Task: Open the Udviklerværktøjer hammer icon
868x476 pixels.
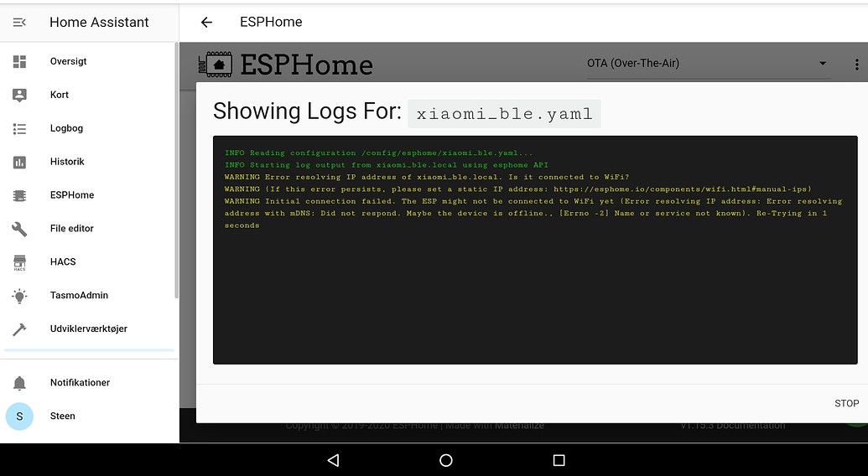Action: 19,329
